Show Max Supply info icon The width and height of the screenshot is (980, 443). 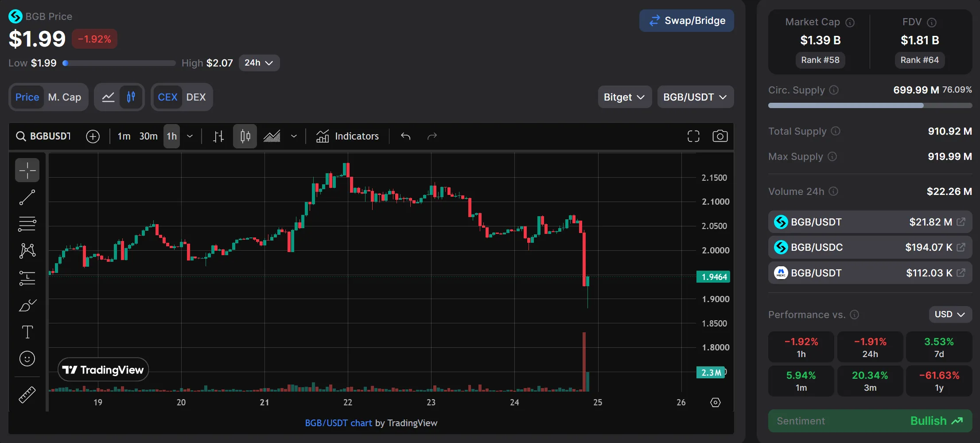click(832, 156)
